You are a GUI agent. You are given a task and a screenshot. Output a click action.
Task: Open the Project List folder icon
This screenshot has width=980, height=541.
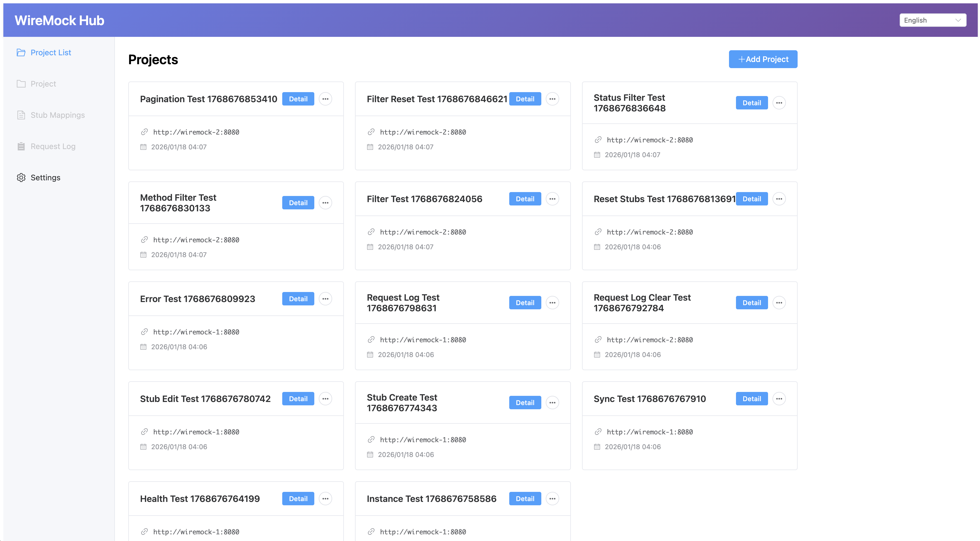coord(21,52)
